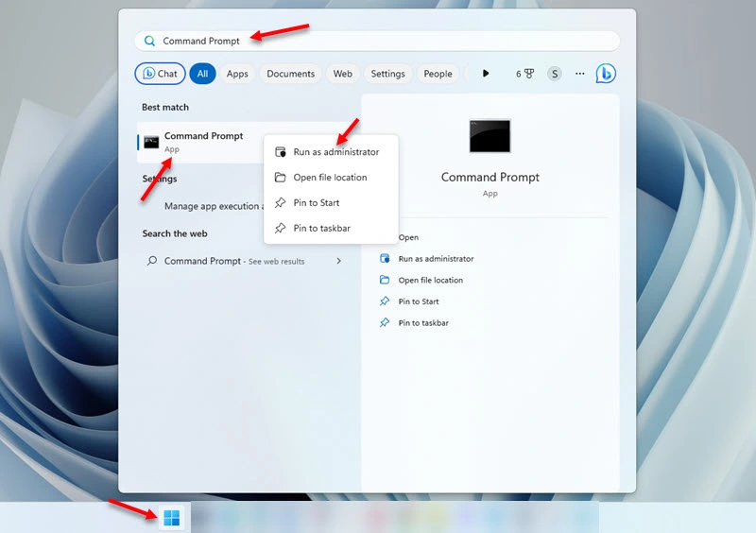Choose Pin to Start in context menu
This screenshot has width=756, height=533.
point(332,202)
